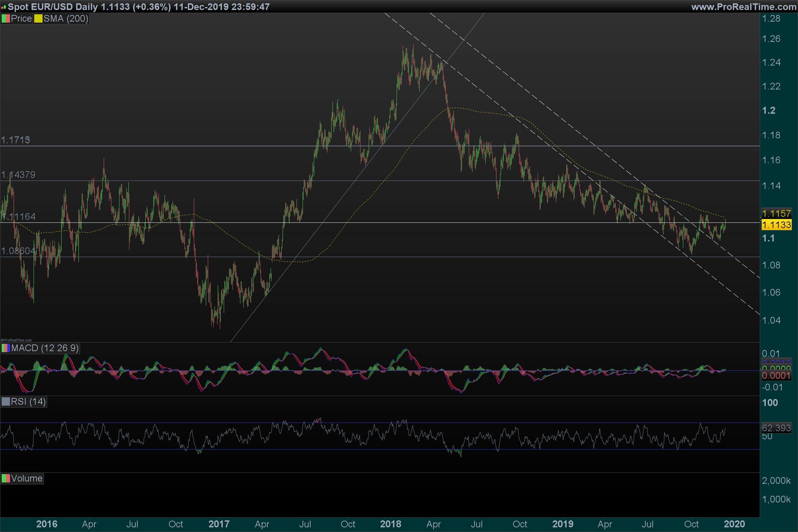This screenshot has width=798, height=532.
Task: Click the 62.393 RSI value tag
Action: pyautogui.click(x=776, y=428)
